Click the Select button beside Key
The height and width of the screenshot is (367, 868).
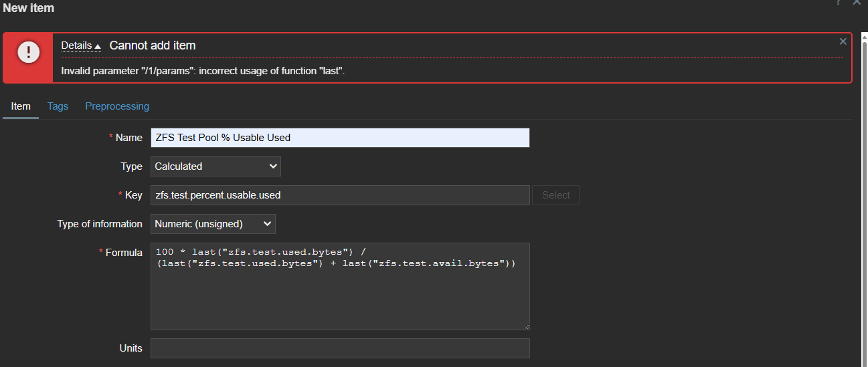click(556, 195)
